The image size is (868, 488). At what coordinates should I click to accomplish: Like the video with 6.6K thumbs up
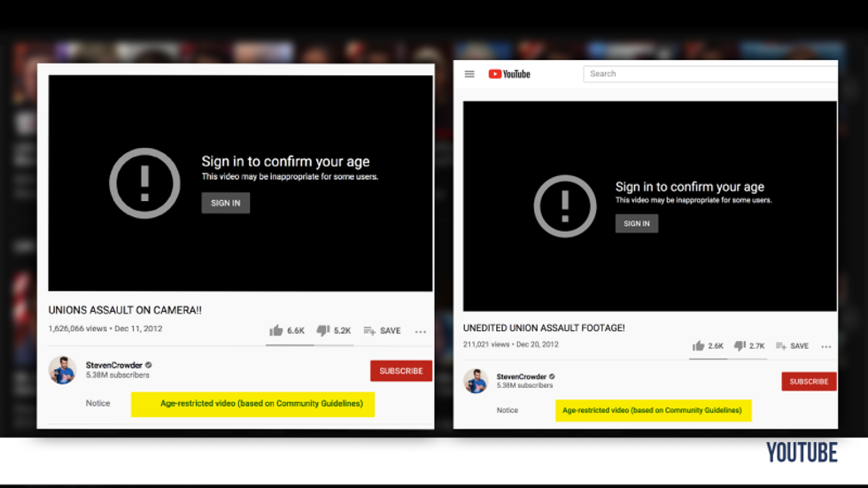click(x=287, y=330)
